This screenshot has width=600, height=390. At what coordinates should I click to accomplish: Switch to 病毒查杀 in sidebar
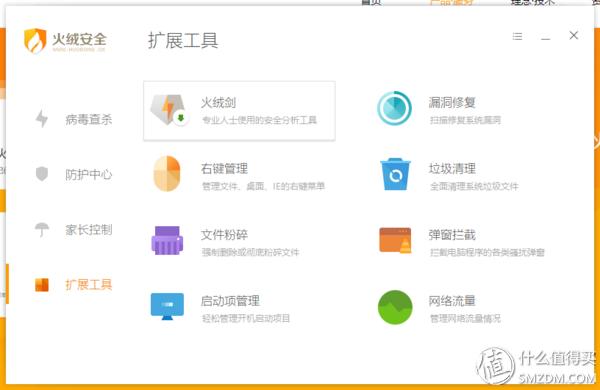click(x=88, y=119)
